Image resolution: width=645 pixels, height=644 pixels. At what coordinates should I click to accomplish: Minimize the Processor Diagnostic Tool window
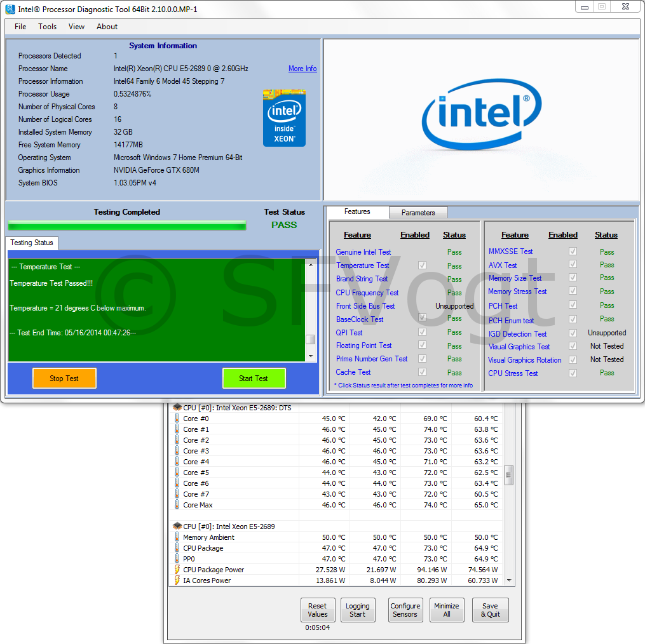(x=585, y=7)
